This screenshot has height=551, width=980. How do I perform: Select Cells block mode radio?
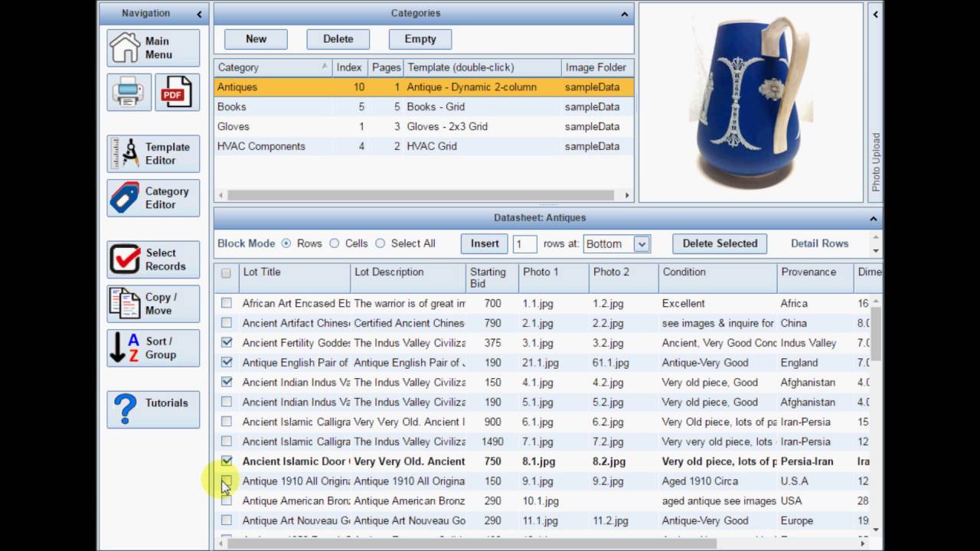click(334, 243)
